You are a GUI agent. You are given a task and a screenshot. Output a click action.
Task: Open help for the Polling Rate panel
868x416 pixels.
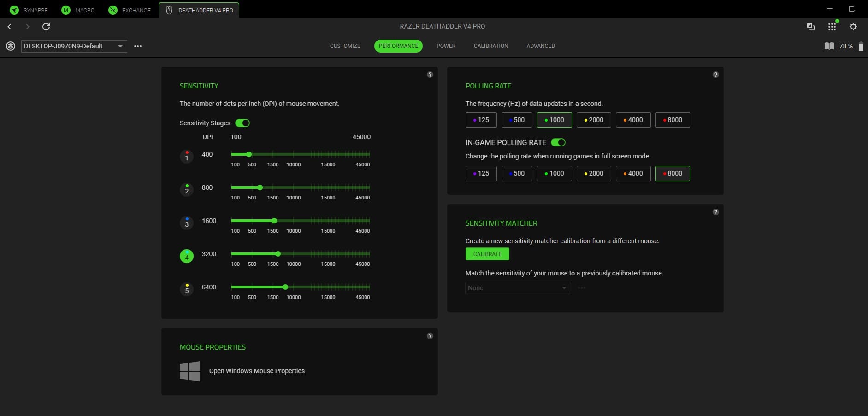716,75
